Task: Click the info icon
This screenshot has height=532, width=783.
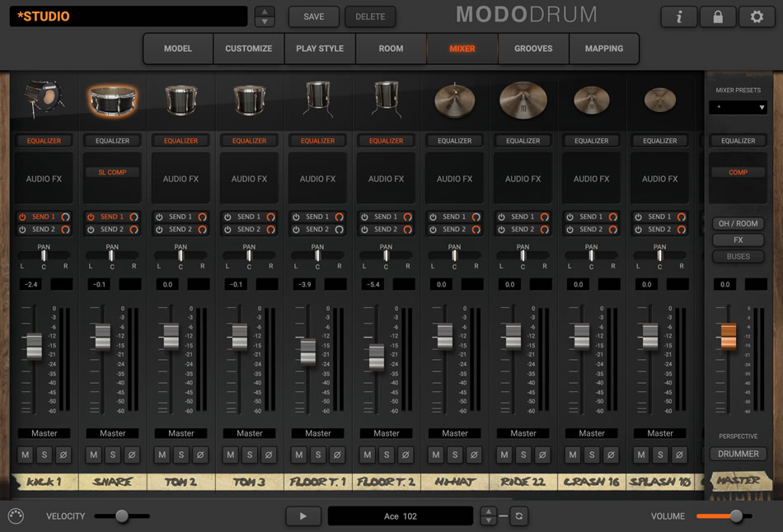Action: tap(679, 16)
